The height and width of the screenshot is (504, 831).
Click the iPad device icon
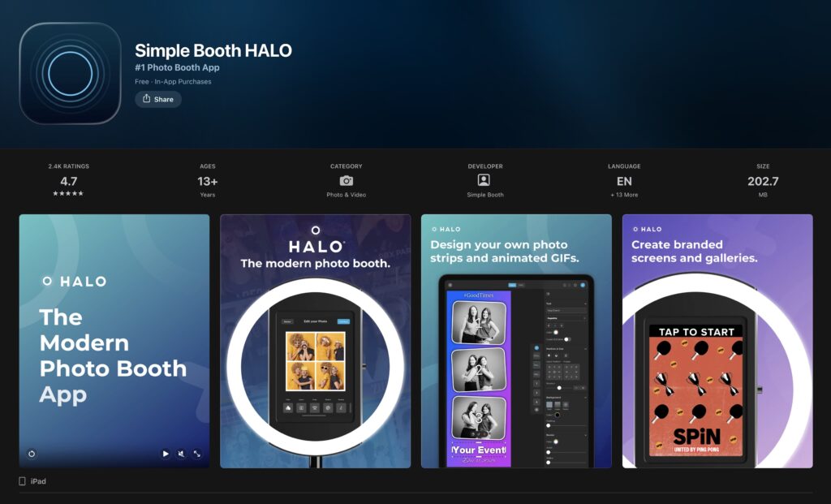[23, 481]
